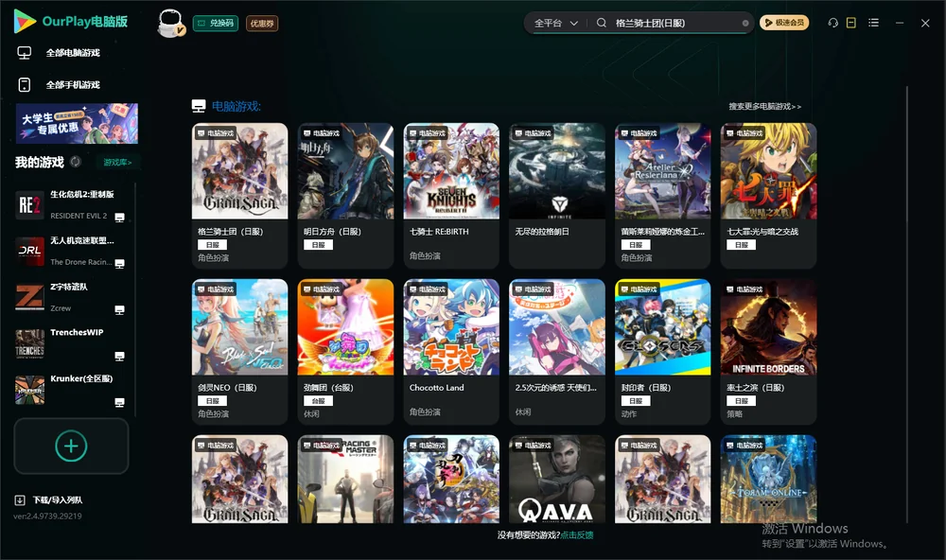Click the refresh icon beside 我的游戏
The height and width of the screenshot is (560, 946).
[x=76, y=162]
